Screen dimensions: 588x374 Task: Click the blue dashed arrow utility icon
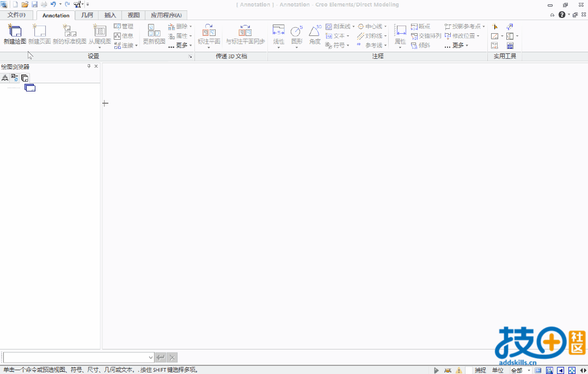tap(510, 27)
